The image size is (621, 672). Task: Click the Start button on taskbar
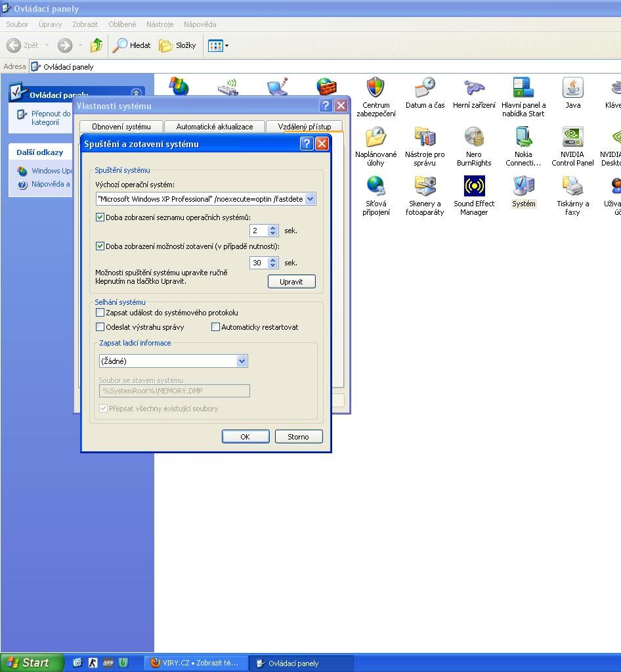tap(30, 663)
